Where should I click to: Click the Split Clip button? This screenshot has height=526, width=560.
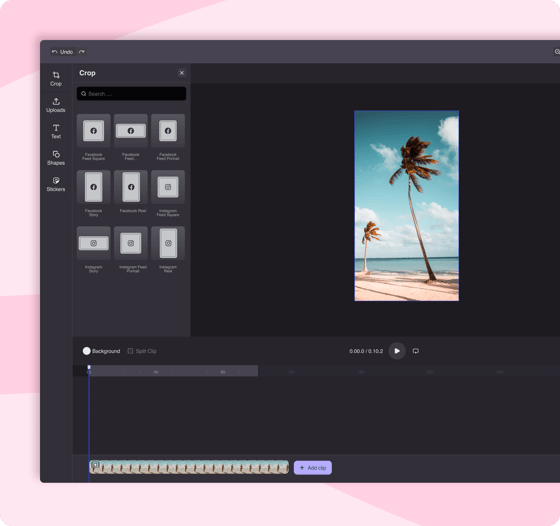142,351
